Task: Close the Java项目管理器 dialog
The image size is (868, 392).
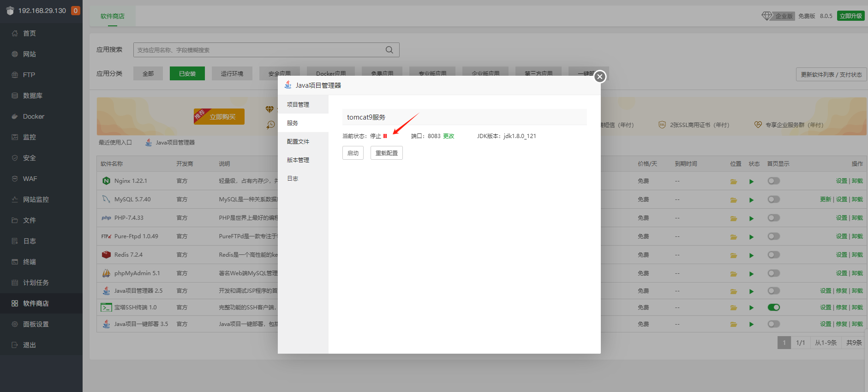Action: [x=599, y=77]
